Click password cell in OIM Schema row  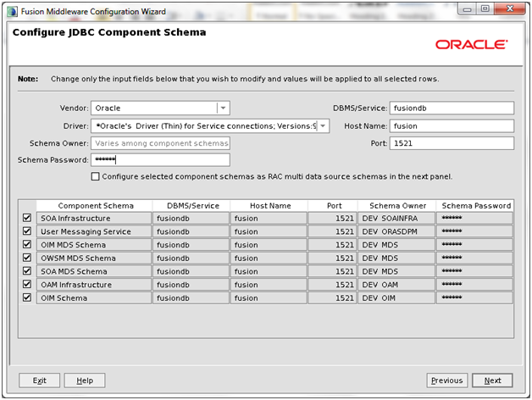point(474,297)
